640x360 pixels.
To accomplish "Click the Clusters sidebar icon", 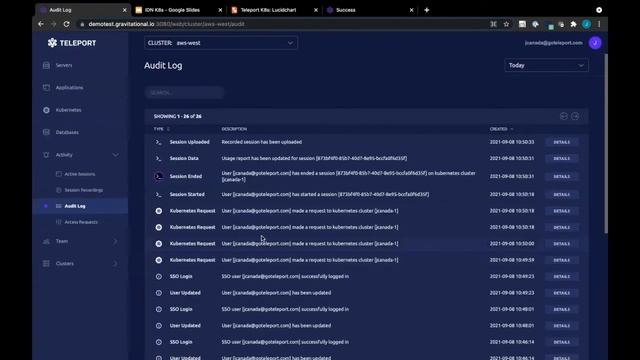I will pyautogui.click(x=46, y=264).
